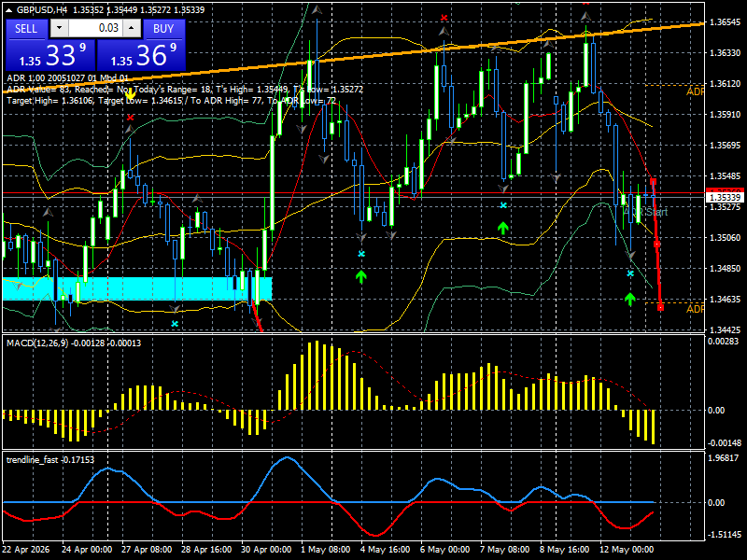Click price scale value 1.36545
747x560 pixels.
[x=726, y=21]
